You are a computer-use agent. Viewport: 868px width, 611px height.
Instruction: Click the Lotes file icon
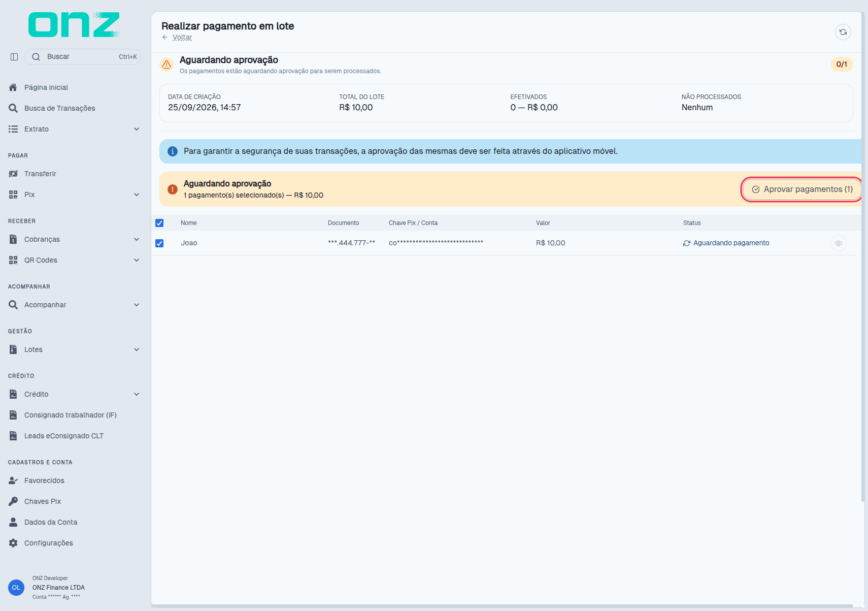coord(13,349)
